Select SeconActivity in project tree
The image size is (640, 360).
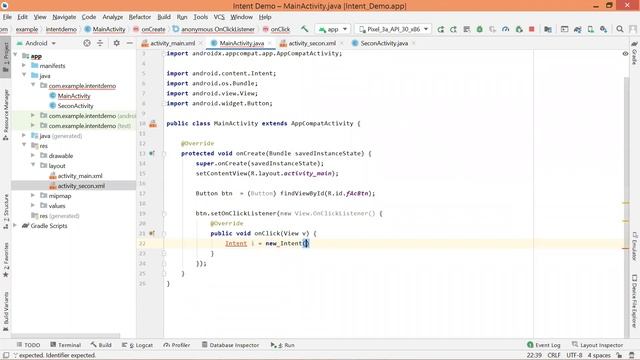click(x=76, y=106)
